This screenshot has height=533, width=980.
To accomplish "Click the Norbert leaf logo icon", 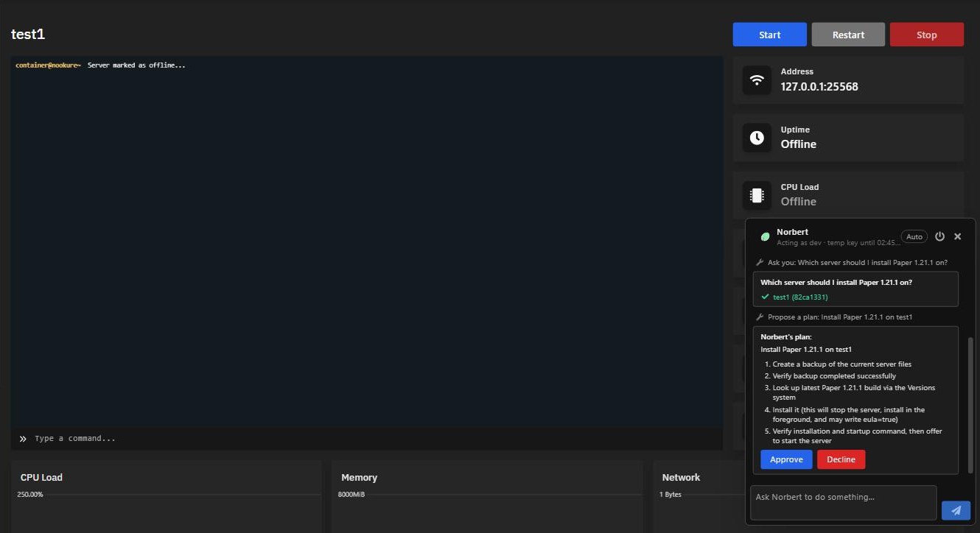I will coord(765,236).
